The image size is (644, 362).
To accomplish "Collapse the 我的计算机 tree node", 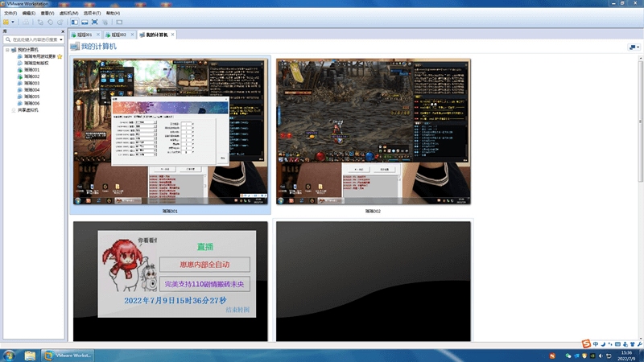I will coord(7,50).
